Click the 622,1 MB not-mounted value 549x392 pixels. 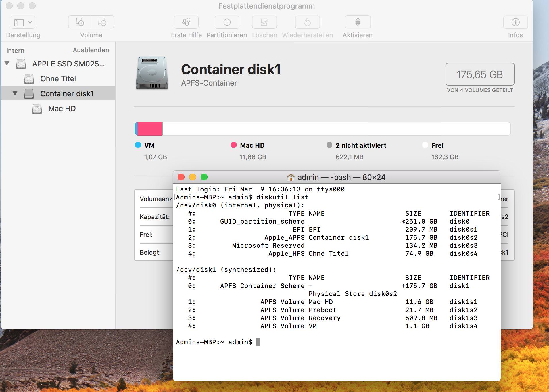[x=350, y=157]
